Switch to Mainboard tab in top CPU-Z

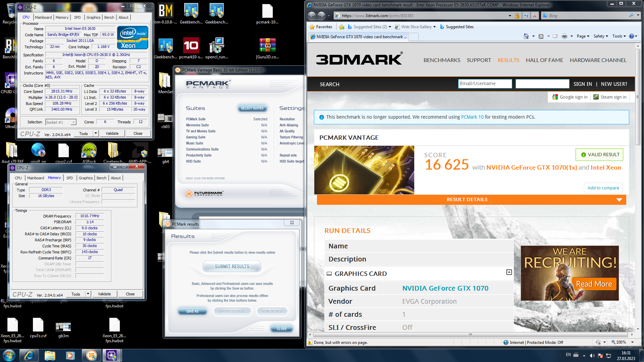point(43,17)
